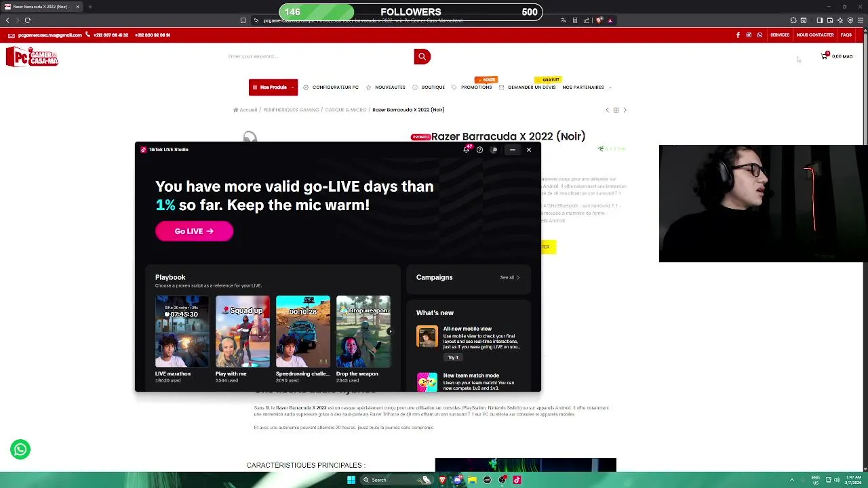Select the Speedrunning challenge playbook card

click(302, 339)
